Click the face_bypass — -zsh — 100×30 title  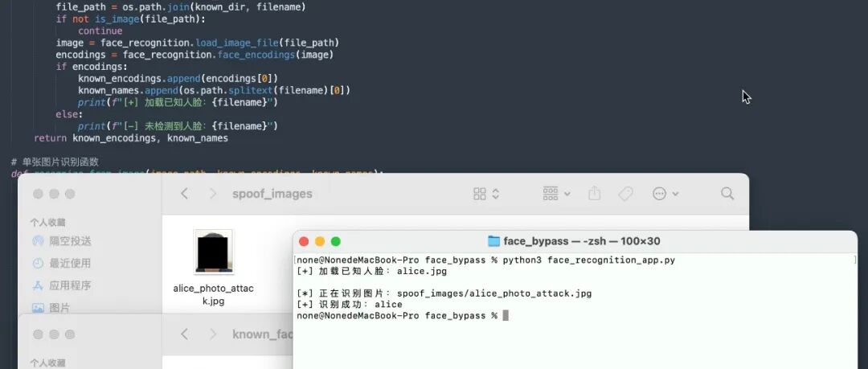coord(581,241)
